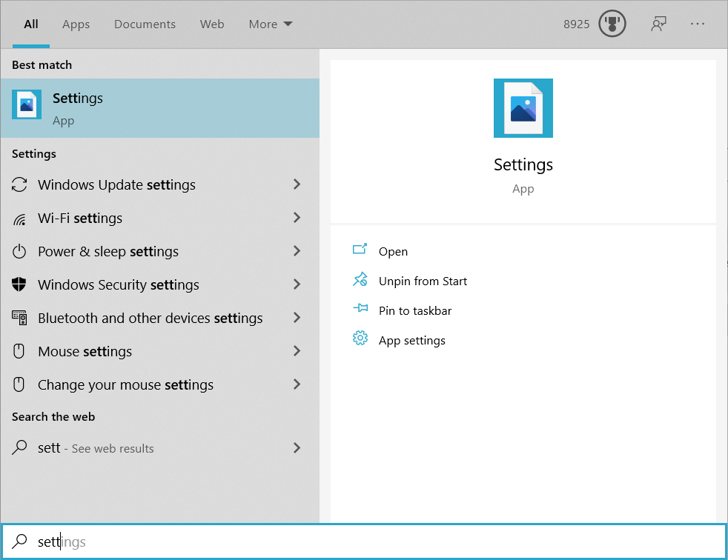Choose Unpin from Start
Image resolution: width=728 pixels, height=560 pixels.
click(423, 281)
